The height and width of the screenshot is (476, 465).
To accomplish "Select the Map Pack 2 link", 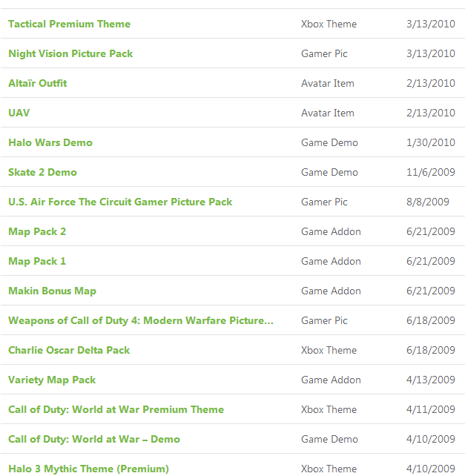I will pos(37,231).
